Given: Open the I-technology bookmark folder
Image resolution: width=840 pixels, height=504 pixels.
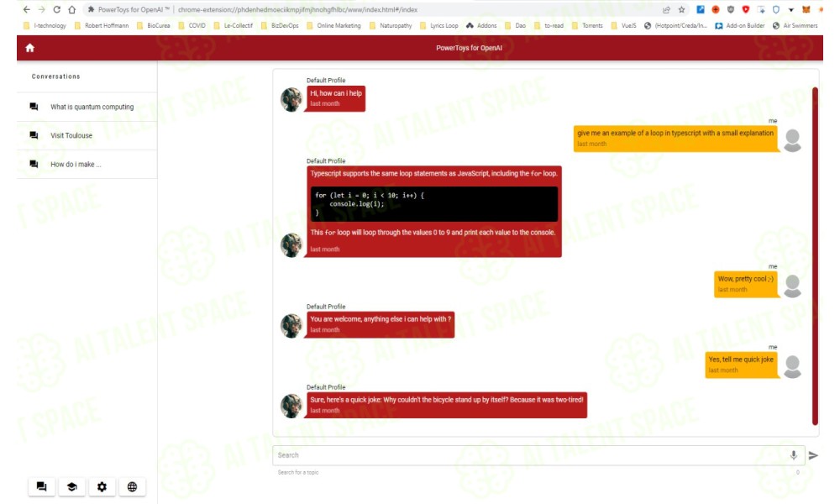Looking at the screenshot, I should tap(45, 26).
